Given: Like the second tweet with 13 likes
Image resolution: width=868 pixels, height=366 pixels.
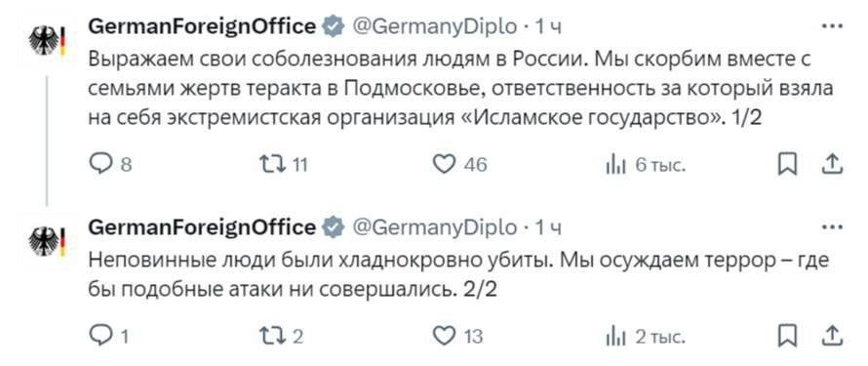Looking at the screenshot, I should pos(457,336).
